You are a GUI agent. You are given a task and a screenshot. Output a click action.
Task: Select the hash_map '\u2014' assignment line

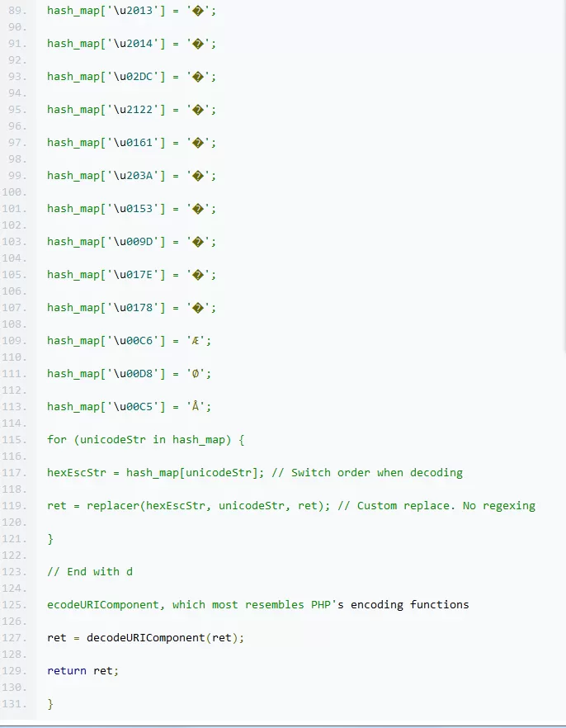coord(131,44)
